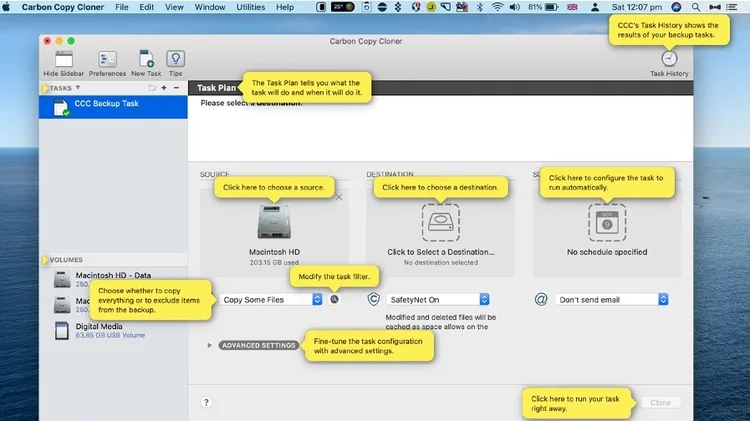Launch Siri from the menu bar
The image size is (750, 421).
676,7
